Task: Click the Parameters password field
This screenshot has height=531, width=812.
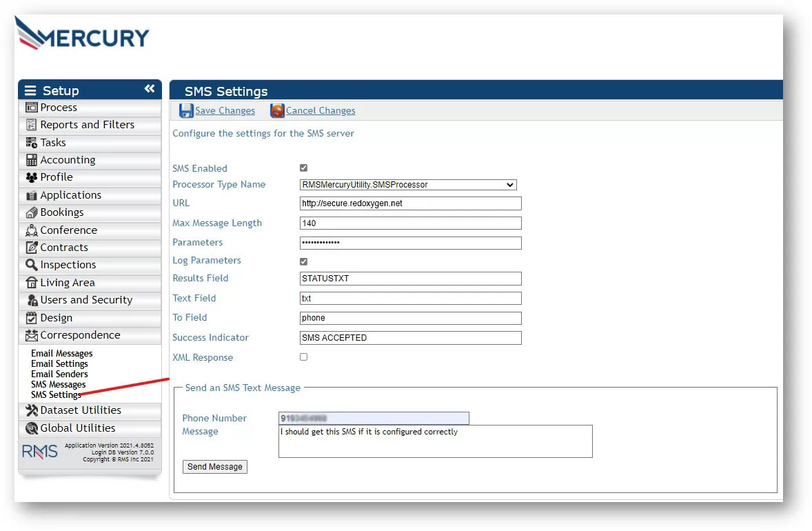Action: pyautogui.click(x=411, y=243)
